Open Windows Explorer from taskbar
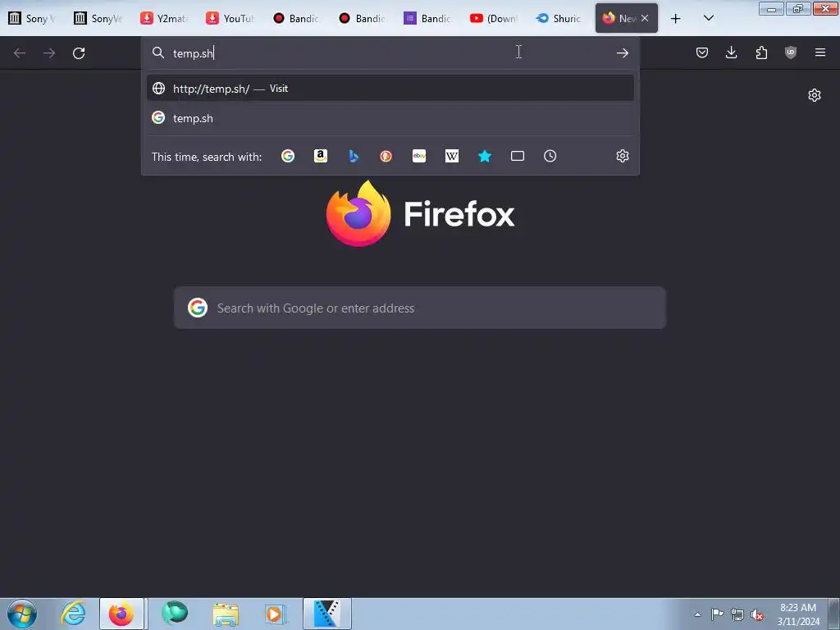This screenshot has height=630, width=840. (x=226, y=614)
